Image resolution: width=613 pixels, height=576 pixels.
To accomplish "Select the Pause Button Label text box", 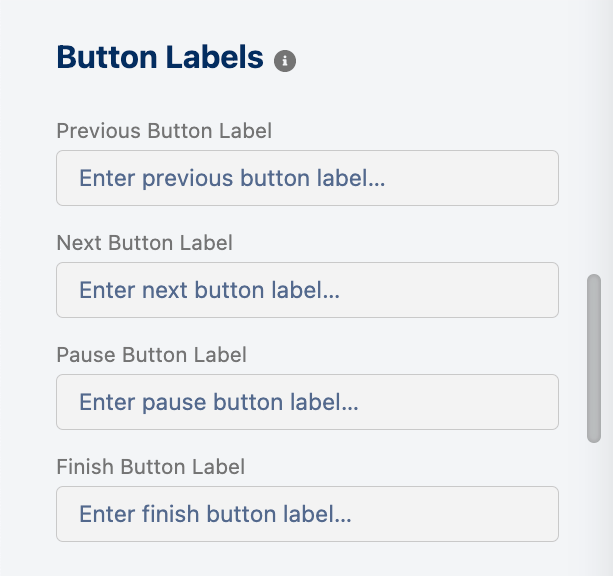I will pyautogui.click(x=307, y=402).
